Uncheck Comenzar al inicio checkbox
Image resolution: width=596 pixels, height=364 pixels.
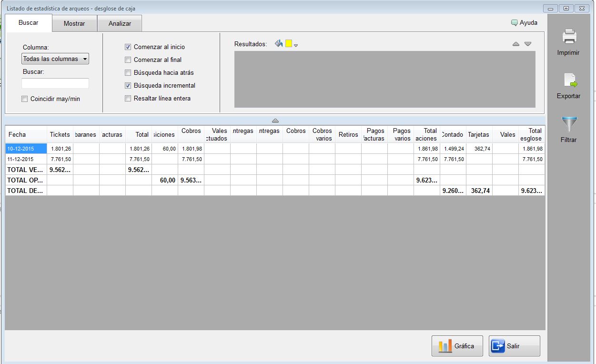(x=128, y=47)
